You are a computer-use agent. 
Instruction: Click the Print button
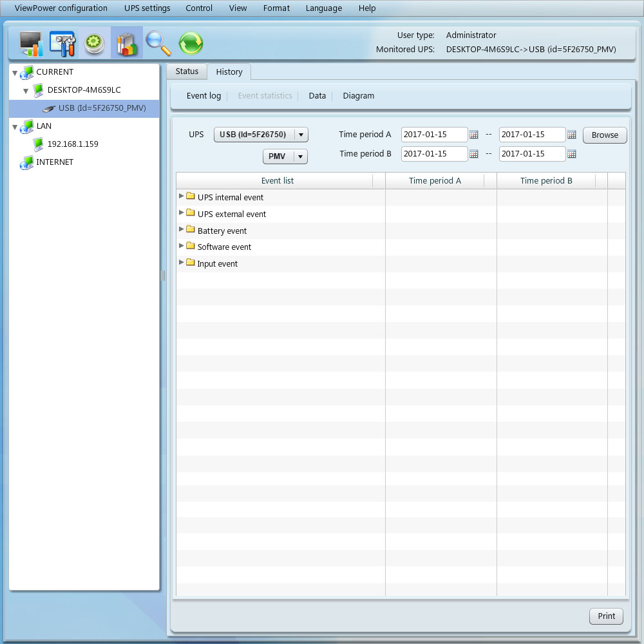point(606,616)
